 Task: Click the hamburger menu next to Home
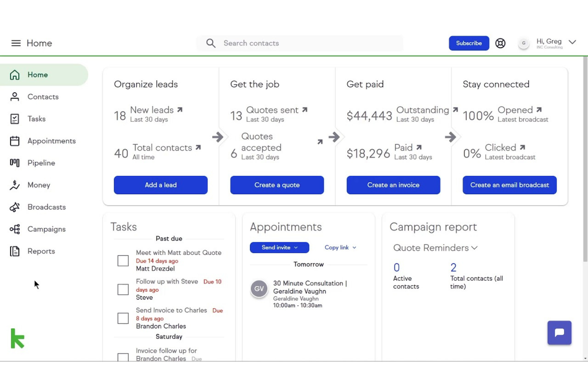click(16, 43)
